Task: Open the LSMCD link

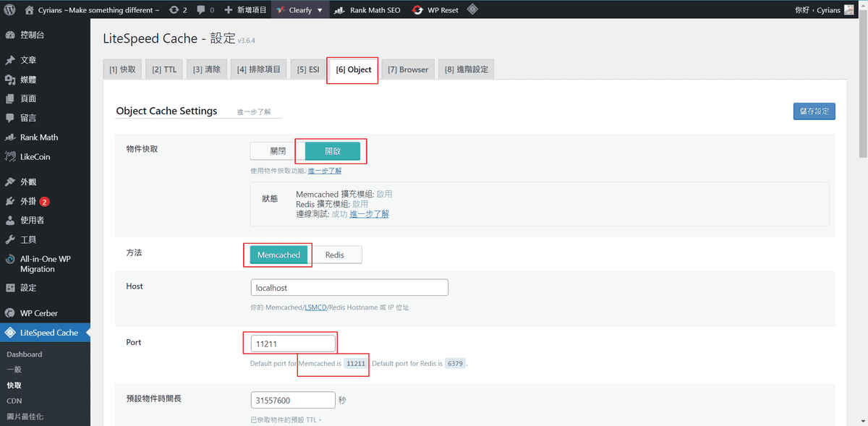Action: coord(315,307)
